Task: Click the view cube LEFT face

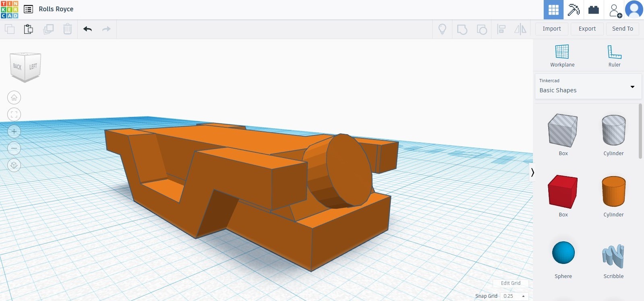Action: (33, 66)
